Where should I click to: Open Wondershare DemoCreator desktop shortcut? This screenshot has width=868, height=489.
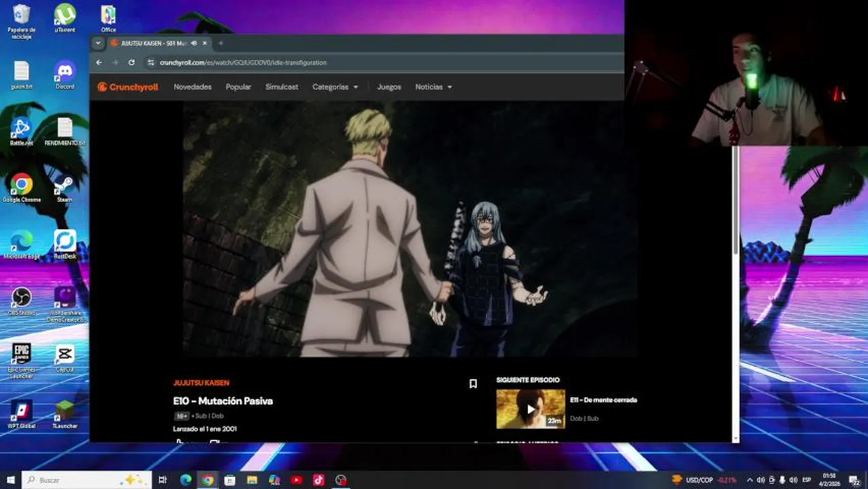(65, 304)
